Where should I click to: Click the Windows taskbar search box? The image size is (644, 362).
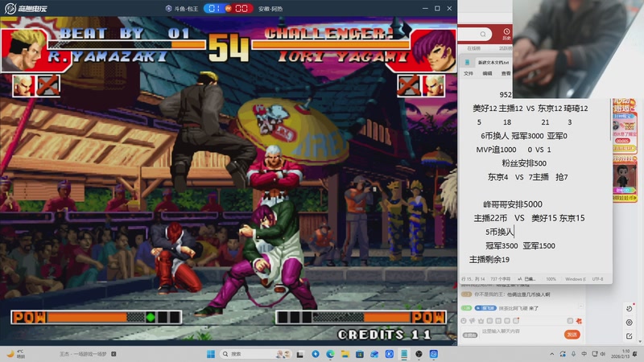(x=255, y=354)
